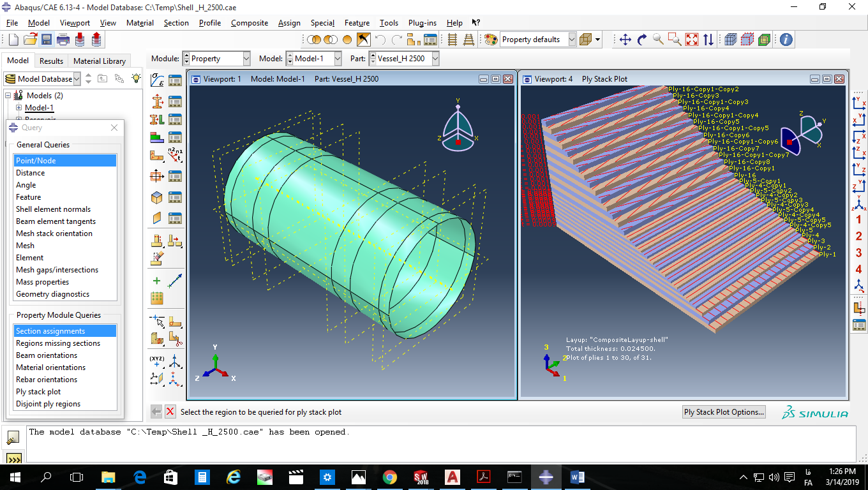Open the Material menu

tap(140, 22)
